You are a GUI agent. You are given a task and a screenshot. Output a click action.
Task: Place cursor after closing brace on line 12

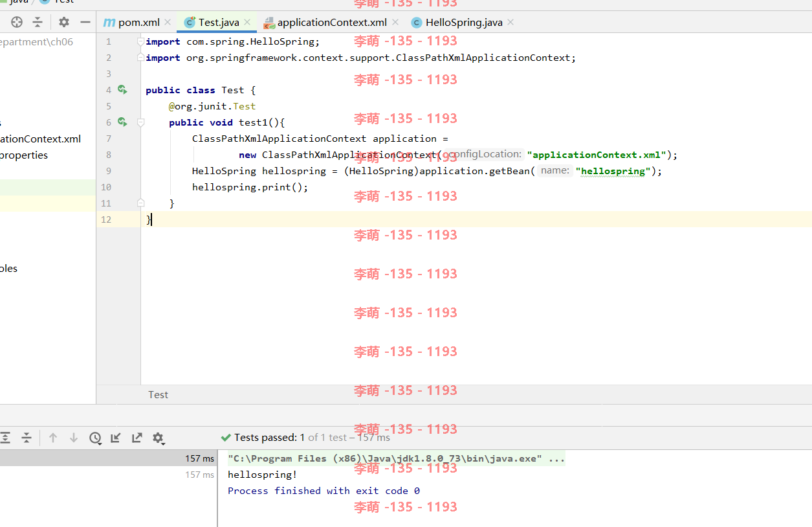click(151, 219)
